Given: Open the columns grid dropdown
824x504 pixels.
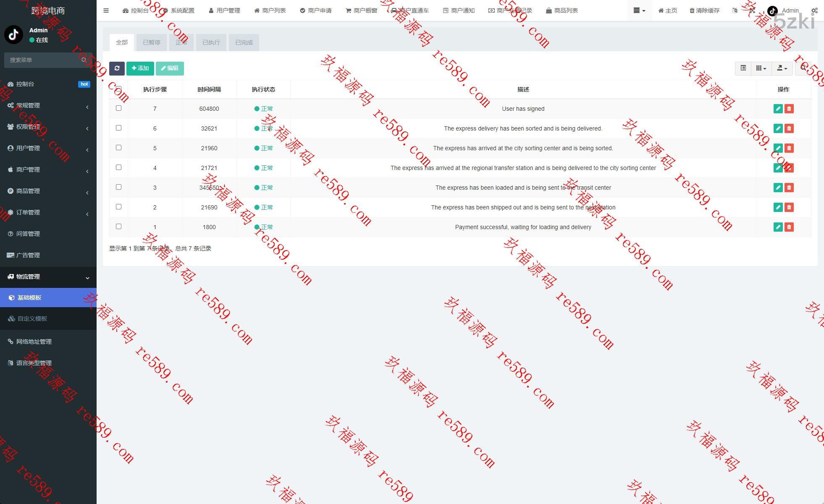Looking at the screenshot, I should click(x=761, y=68).
